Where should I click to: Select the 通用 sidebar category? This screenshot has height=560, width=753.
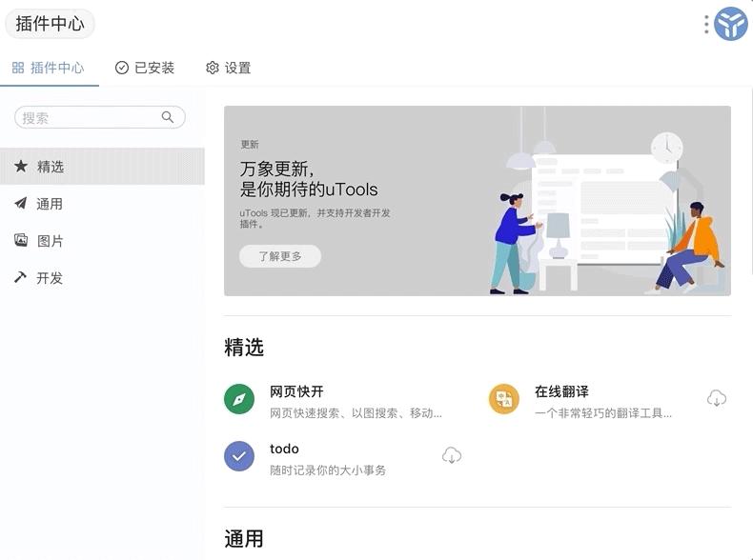point(102,204)
